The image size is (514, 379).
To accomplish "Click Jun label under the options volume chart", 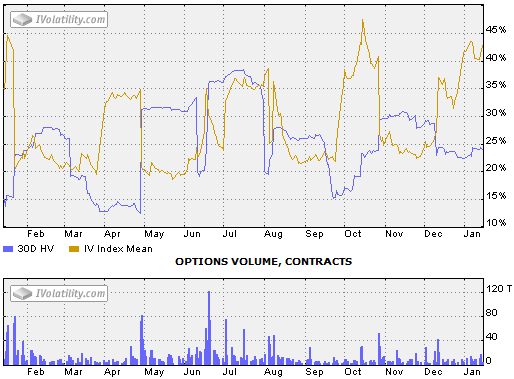I will (x=192, y=372).
